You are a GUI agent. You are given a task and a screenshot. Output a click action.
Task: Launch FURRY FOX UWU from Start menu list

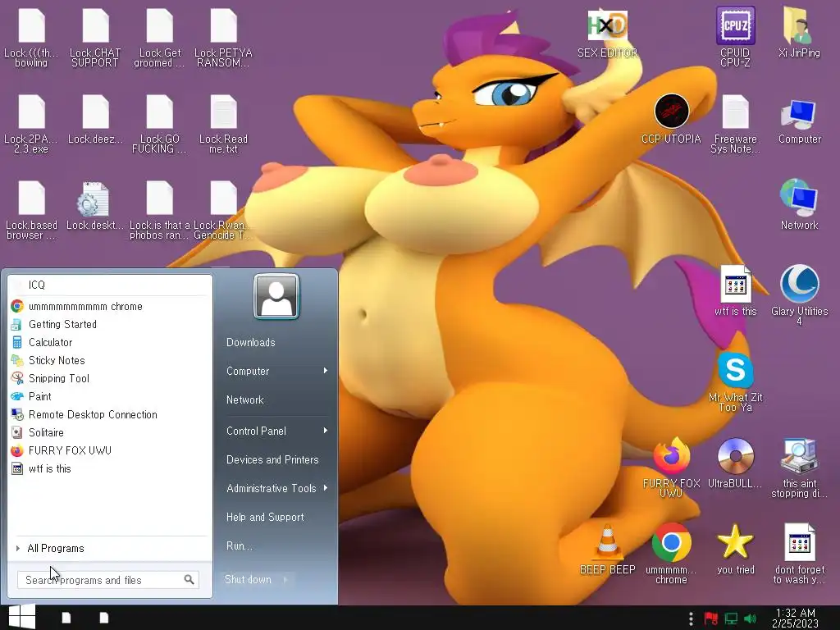click(x=109, y=450)
